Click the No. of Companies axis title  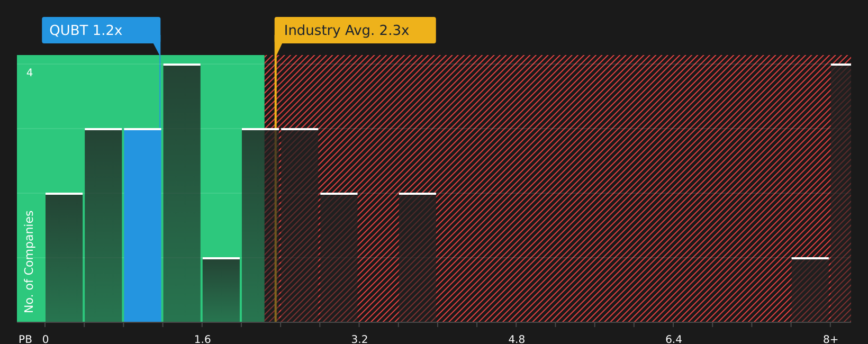click(29, 261)
